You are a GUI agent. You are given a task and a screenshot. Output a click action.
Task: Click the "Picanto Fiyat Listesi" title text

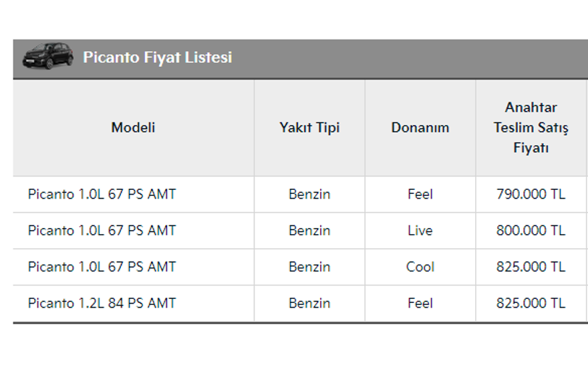157,58
